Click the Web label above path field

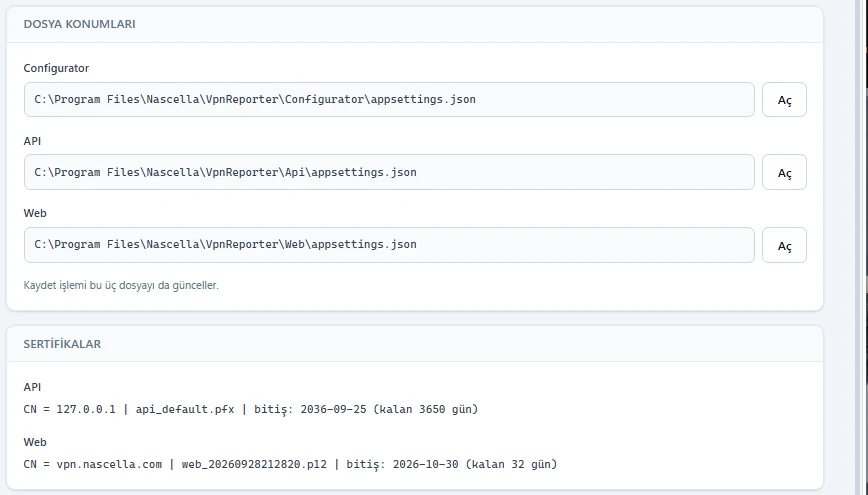coord(35,213)
